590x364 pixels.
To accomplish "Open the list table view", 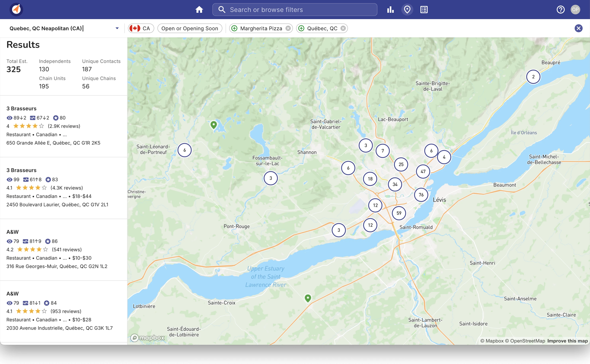I will (x=424, y=10).
